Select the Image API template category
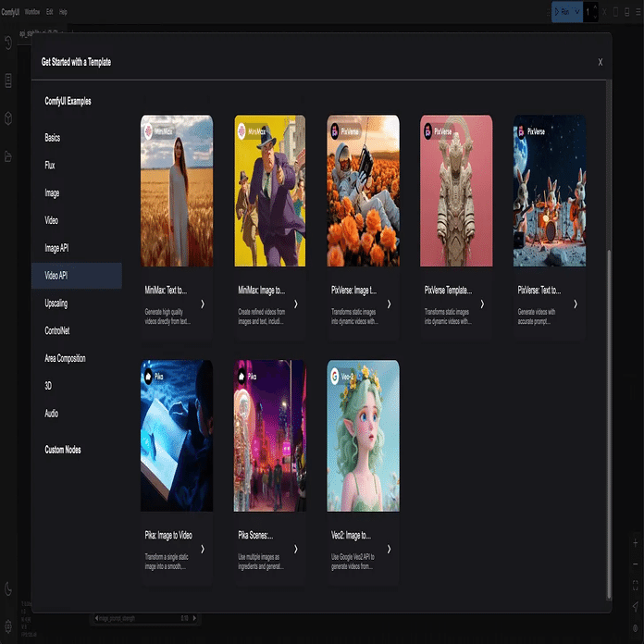The width and height of the screenshot is (644, 644). pyautogui.click(x=77, y=248)
